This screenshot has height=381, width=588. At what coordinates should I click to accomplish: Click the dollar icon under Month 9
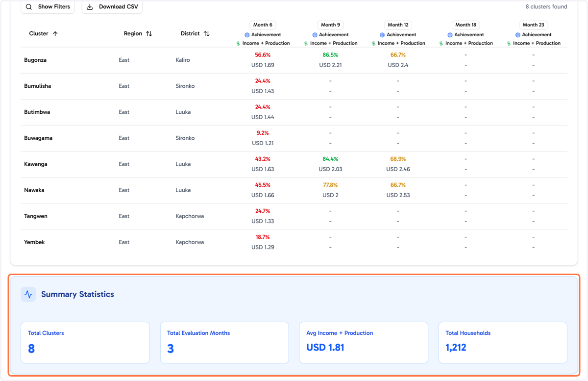tap(306, 44)
